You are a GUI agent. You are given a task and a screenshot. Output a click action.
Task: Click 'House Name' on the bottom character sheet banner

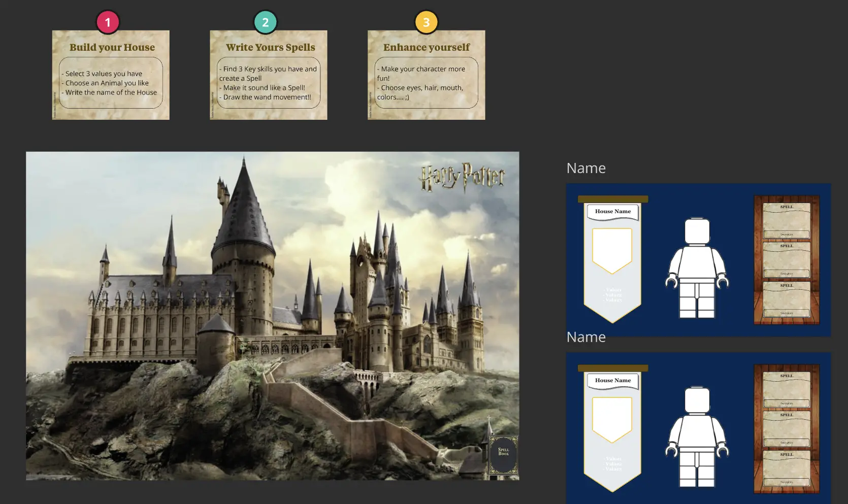pos(613,380)
